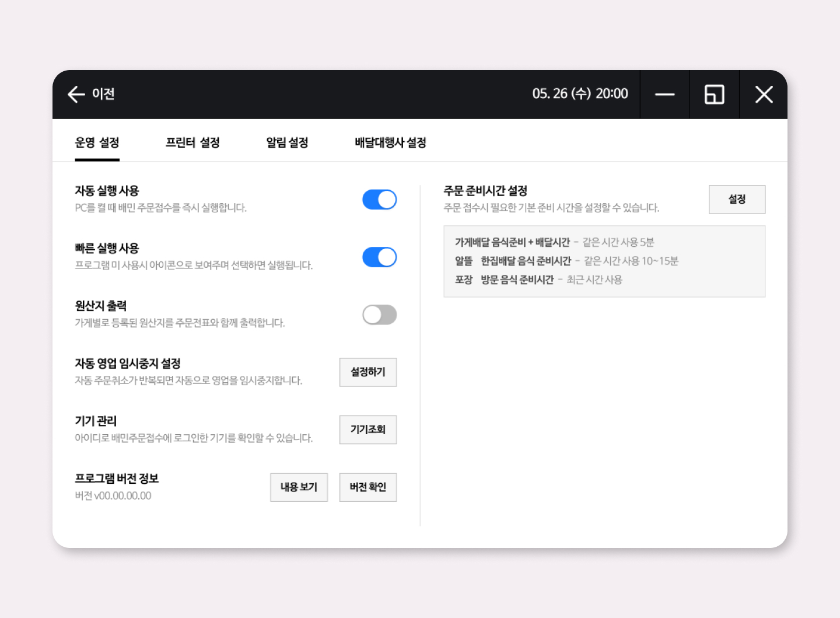Click the 빠른 실행 사용 heading
Screen dimensions: 840x618
[107, 249]
